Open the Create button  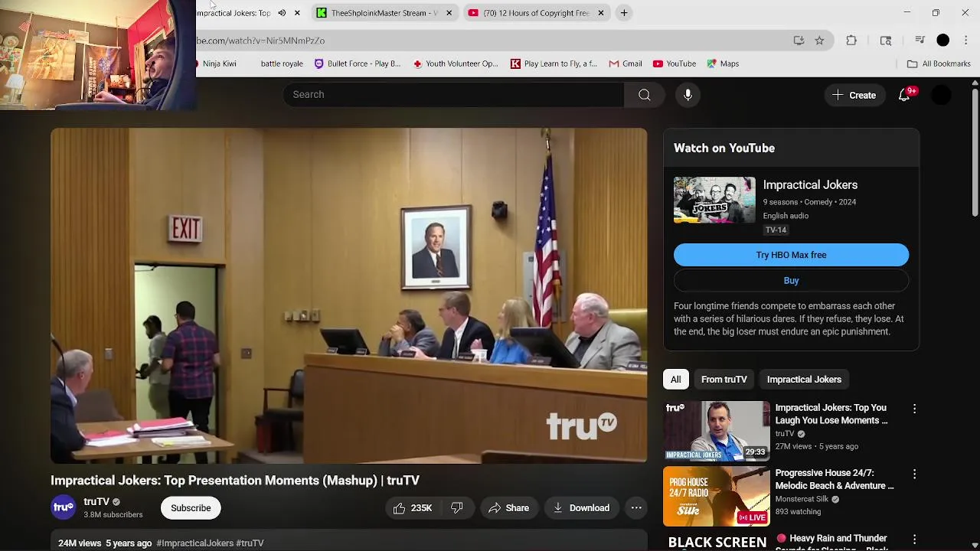pos(854,95)
